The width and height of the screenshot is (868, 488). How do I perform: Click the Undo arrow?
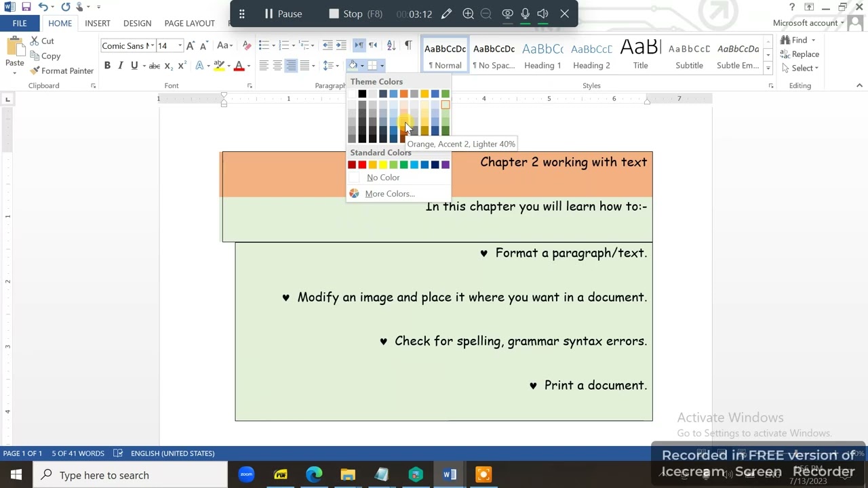tap(43, 7)
